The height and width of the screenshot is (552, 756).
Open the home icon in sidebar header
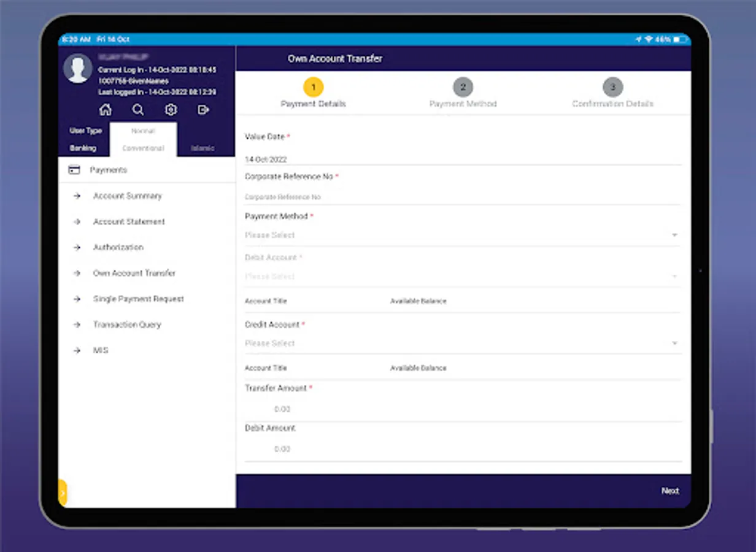tap(106, 110)
